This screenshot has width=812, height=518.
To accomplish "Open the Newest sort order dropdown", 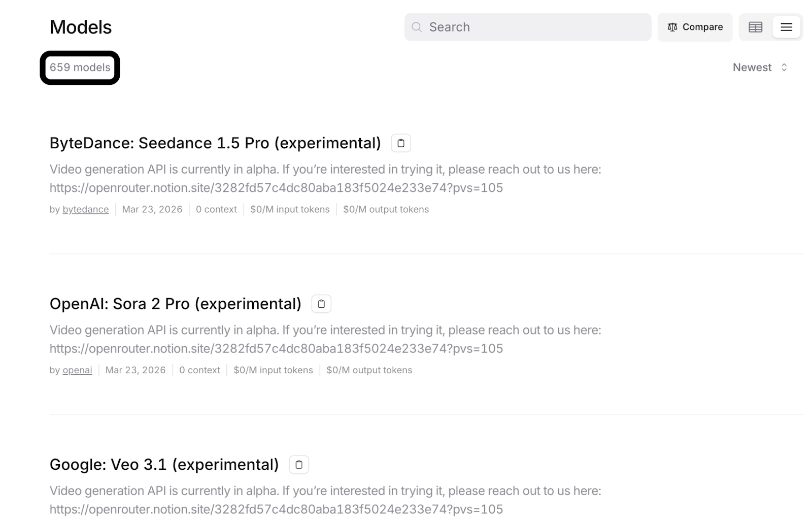I will click(x=760, y=67).
